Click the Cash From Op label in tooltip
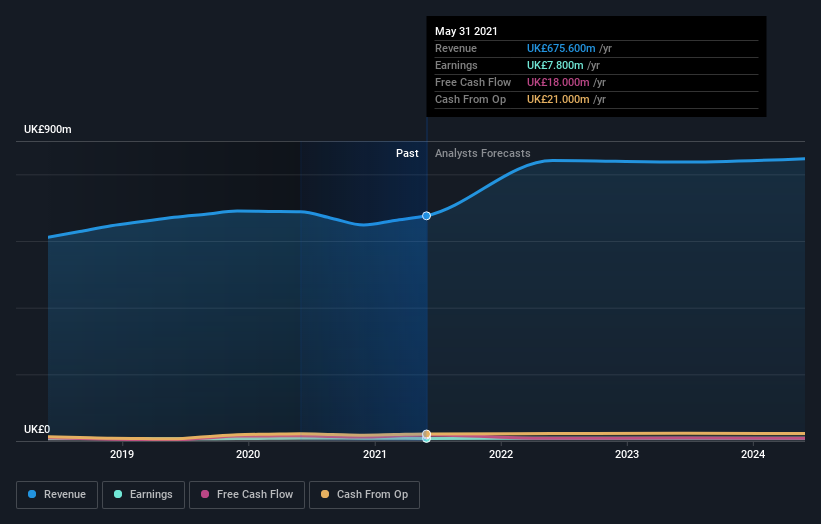Image resolution: width=821 pixels, height=524 pixels. point(471,99)
